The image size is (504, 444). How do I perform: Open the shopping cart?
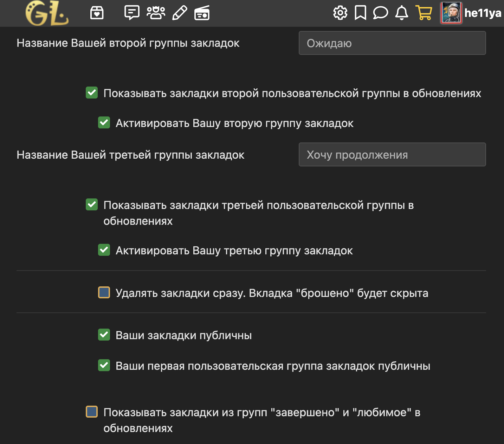pyautogui.click(x=424, y=13)
